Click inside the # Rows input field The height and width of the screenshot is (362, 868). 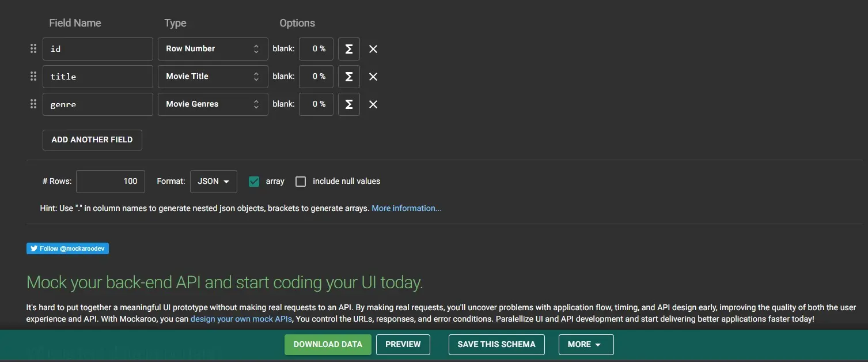[110, 180]
